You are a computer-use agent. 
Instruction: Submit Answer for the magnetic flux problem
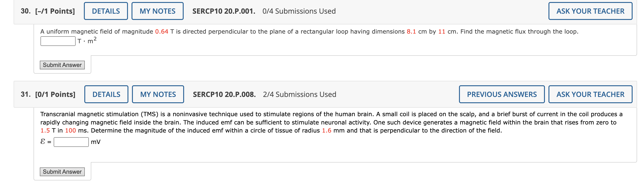(x=62, y=65)
